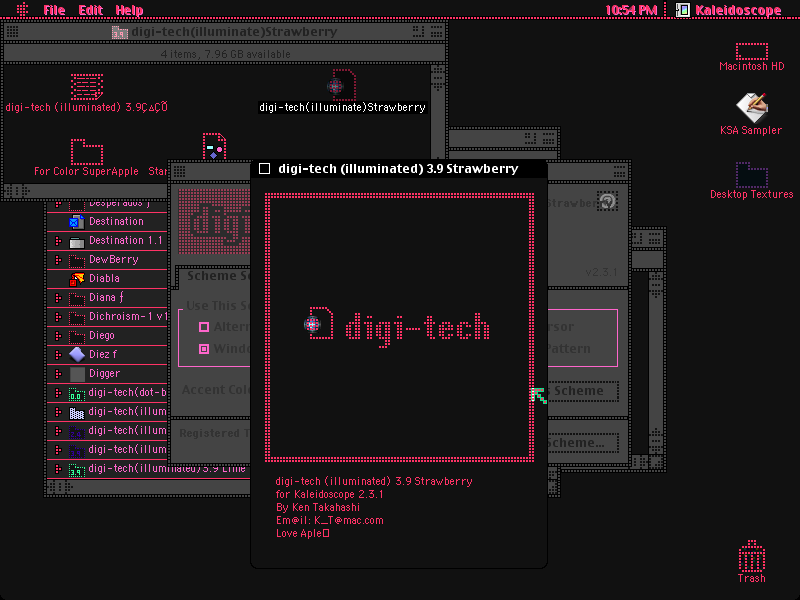800x600 pixels.
Task: Select the digi-tech (illuminated) 3.9 text document icon
Action: [87, 87]
